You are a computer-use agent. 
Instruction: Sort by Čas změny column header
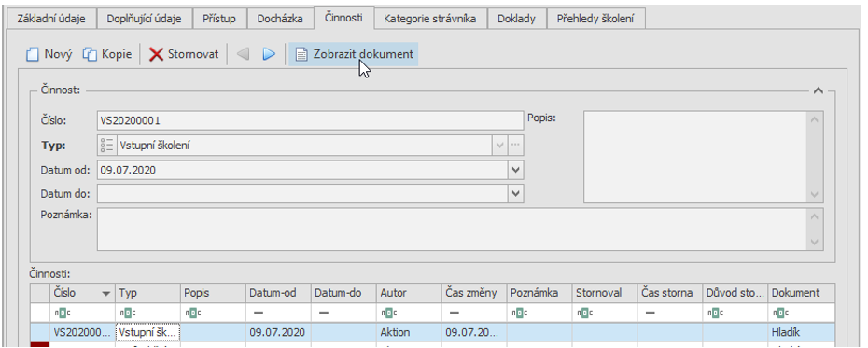pos(474,293)
